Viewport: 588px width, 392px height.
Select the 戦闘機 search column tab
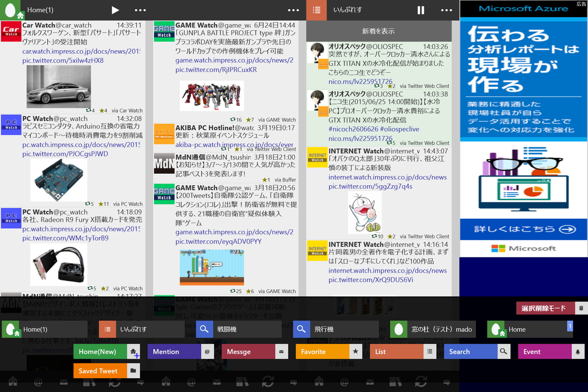[238, 329]
